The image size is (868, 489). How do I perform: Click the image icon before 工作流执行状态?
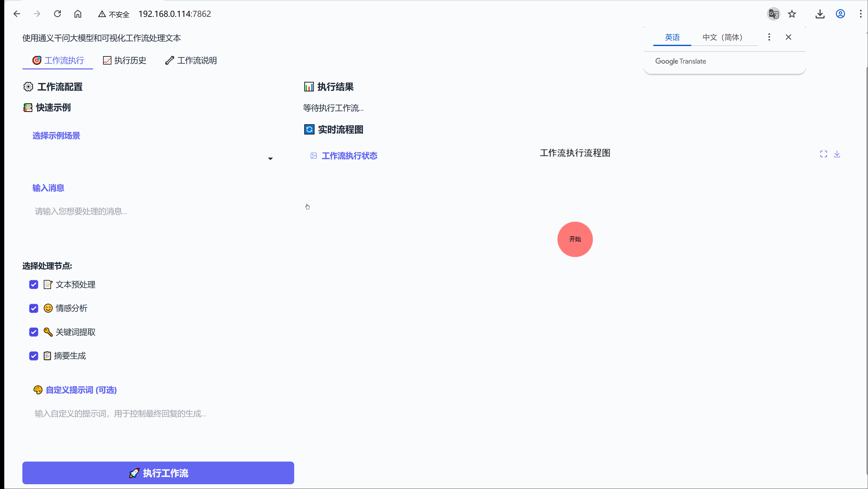click(x=313, y=156)
